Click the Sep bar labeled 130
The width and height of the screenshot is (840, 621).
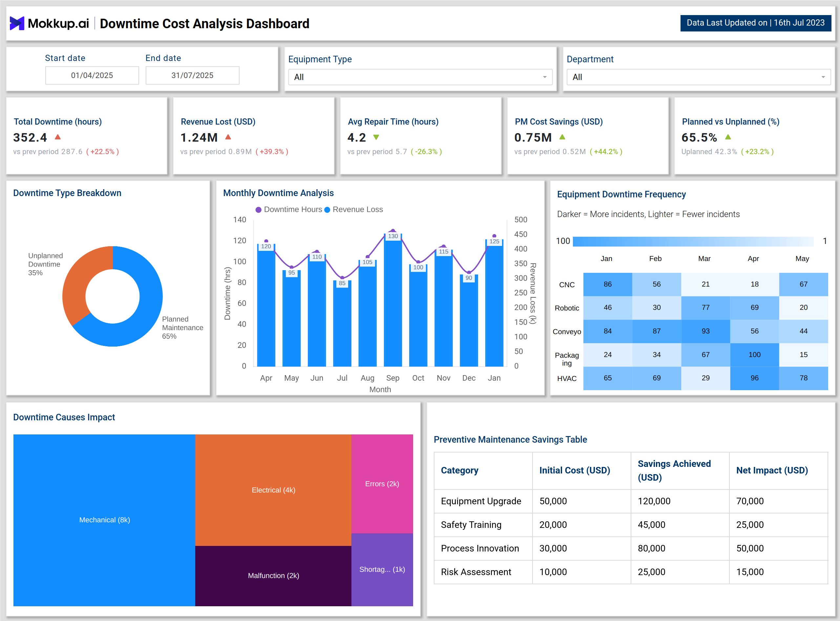pyautogui.click(x=393, y=300)
